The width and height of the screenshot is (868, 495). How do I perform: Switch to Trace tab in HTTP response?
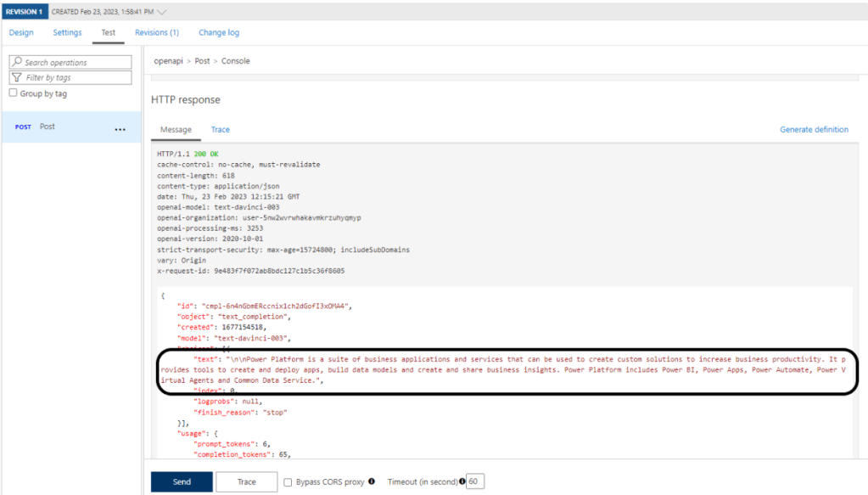[221, 130]
